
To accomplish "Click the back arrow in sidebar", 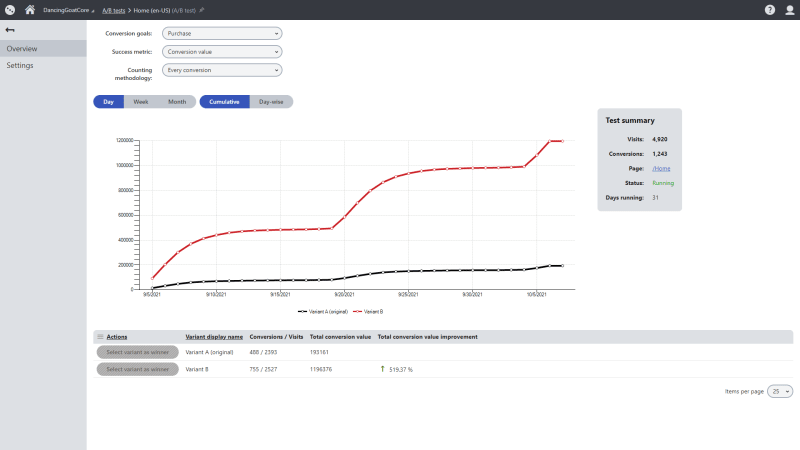I will [10, 30].
